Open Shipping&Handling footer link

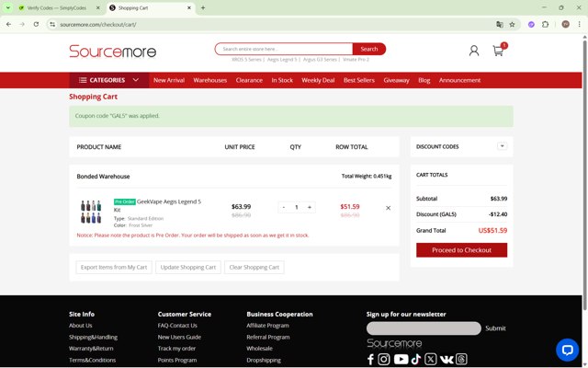(93, 338)
